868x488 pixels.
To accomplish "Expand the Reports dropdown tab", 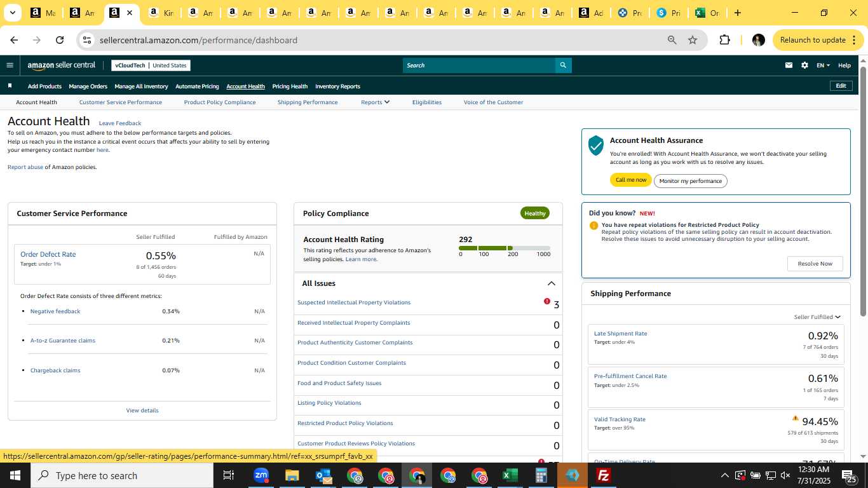I will (x=375, y=102).
